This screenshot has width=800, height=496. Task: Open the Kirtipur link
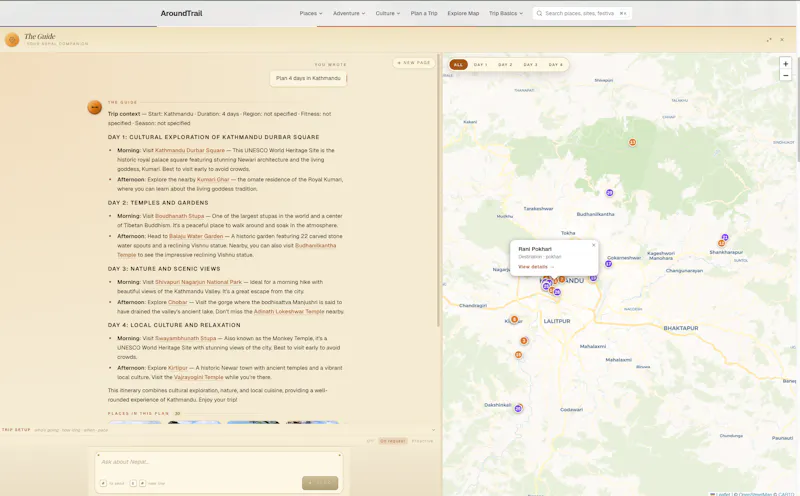click(178, 368)
